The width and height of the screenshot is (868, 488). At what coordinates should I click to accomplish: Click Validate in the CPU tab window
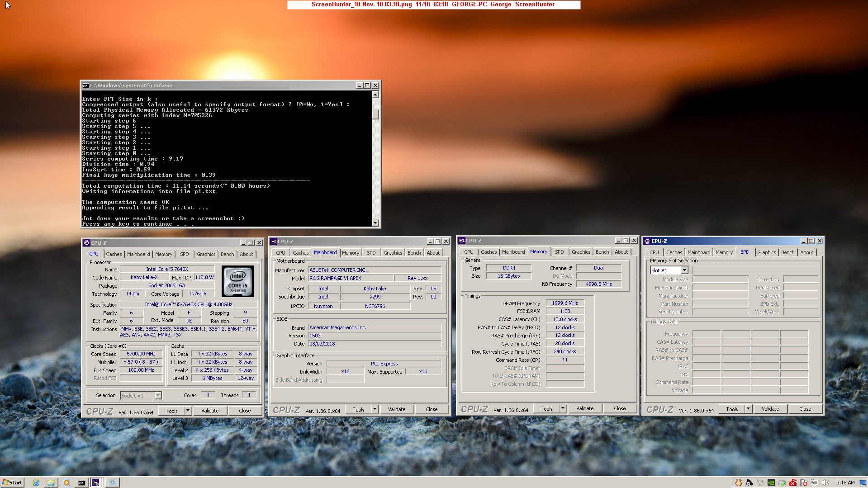[210, 411]
